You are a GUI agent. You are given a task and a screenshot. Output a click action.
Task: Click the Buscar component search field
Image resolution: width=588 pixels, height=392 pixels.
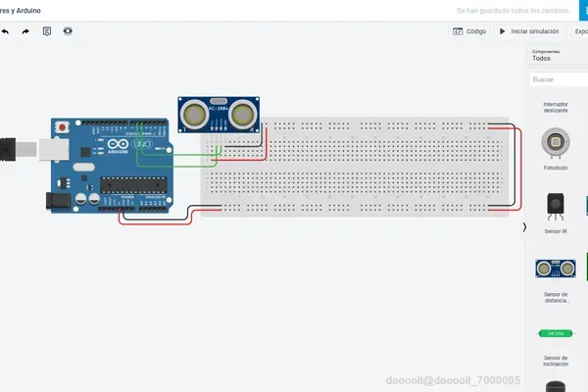click(559, 79)
